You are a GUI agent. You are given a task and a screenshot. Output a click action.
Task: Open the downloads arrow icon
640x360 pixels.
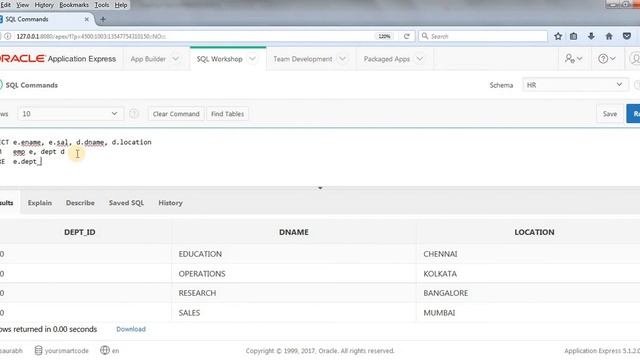pyautogui.click(x=591, y=36)
